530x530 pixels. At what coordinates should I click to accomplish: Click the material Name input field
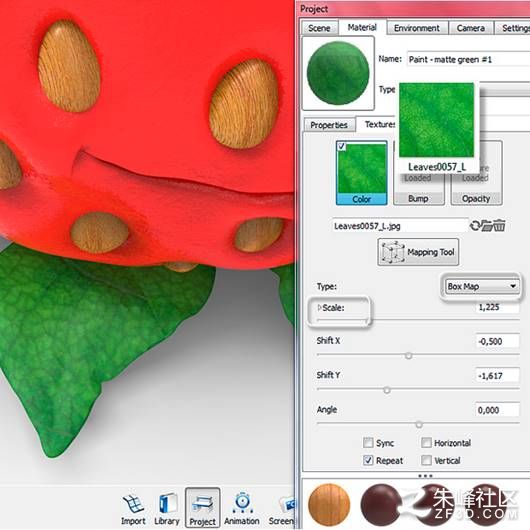pyautogui.click(x=468, y=59)
